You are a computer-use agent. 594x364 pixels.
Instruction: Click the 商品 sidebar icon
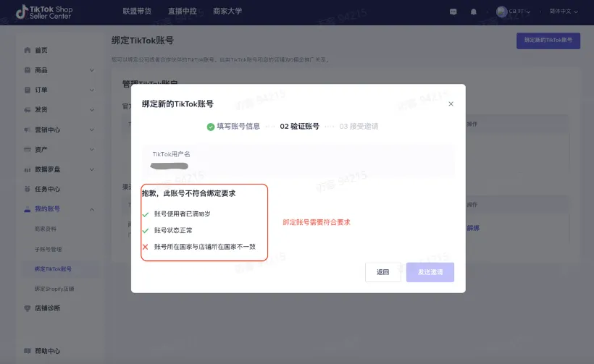tap(28, 70)
